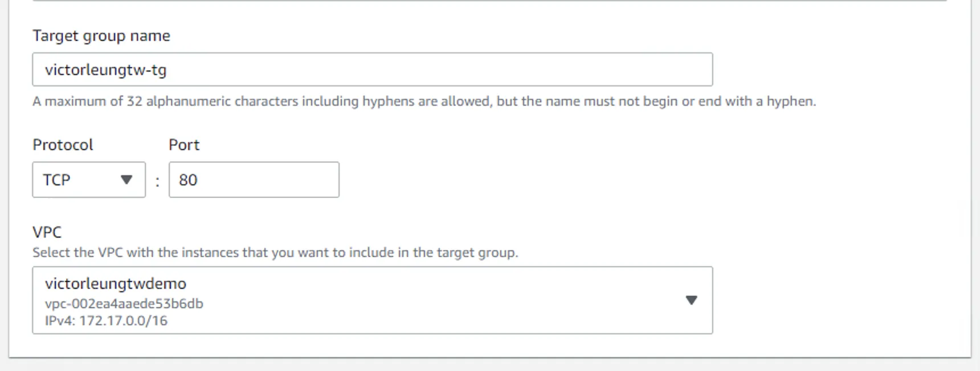Click the "Protocol" field label
The height and width of the screenshot is (371, 980).
tap(63, 145)
